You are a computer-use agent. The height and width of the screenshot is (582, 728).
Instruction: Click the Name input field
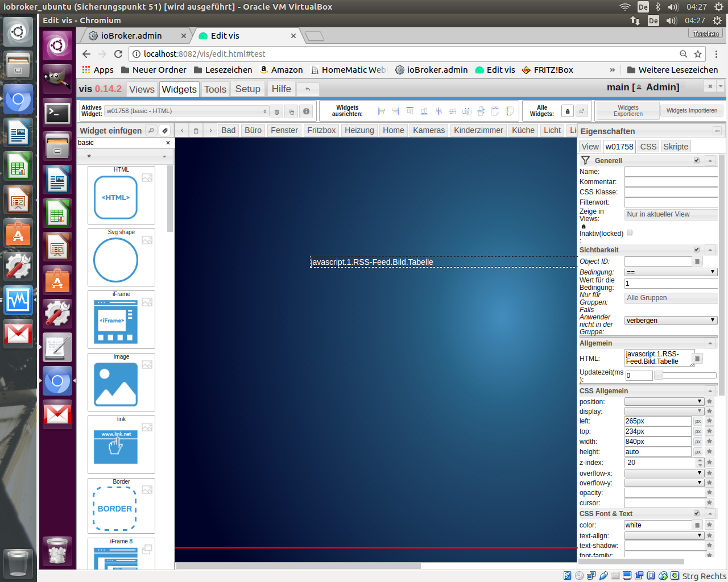coord(671,171)
